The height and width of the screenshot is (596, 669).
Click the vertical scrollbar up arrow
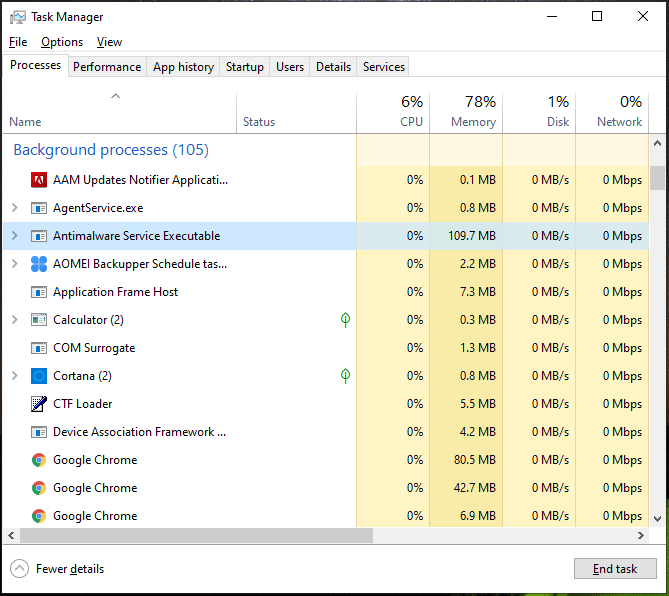click(657, 144)
